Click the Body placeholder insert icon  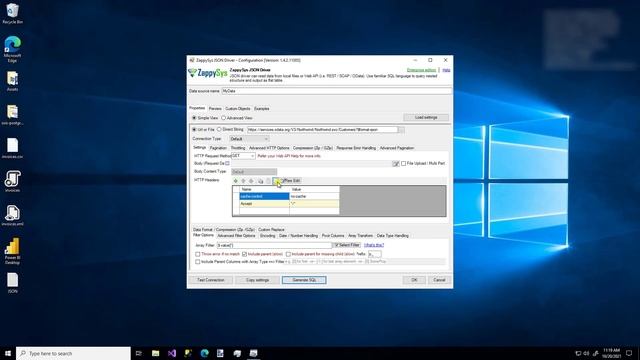(228, 164)
